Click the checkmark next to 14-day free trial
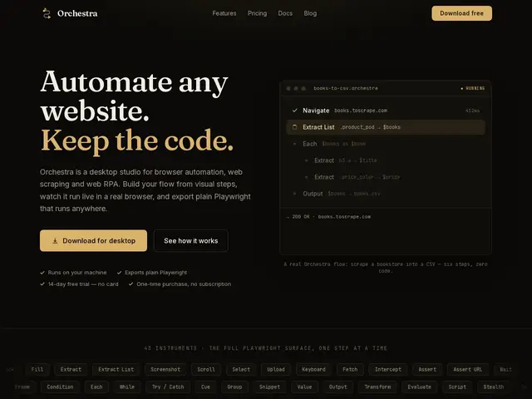The width and height of the screenshot is (532, 399). click(42, 284)
